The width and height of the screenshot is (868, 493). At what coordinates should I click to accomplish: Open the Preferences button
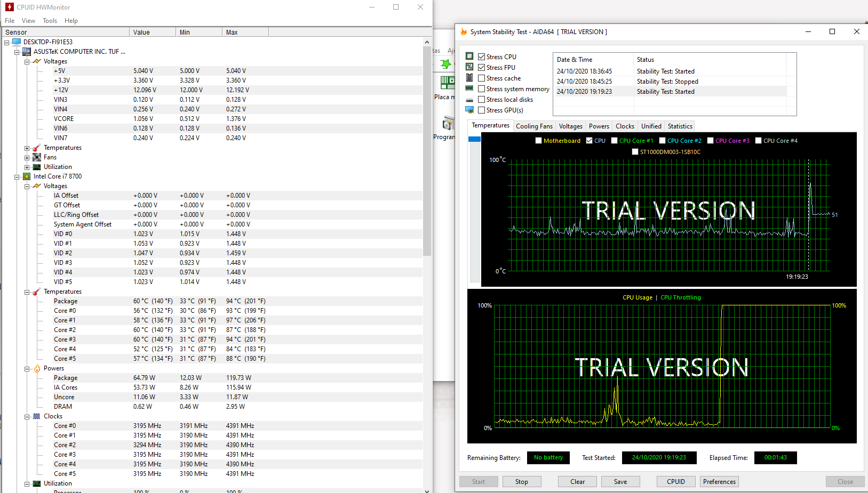point(719,481)
